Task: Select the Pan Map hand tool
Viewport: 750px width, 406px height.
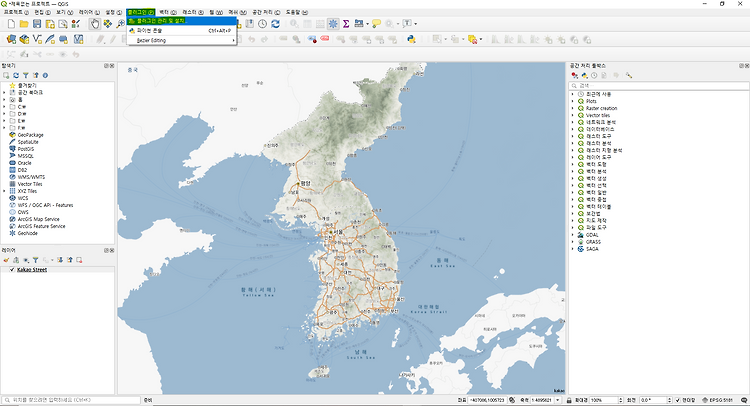Action: tap(94, 23)
